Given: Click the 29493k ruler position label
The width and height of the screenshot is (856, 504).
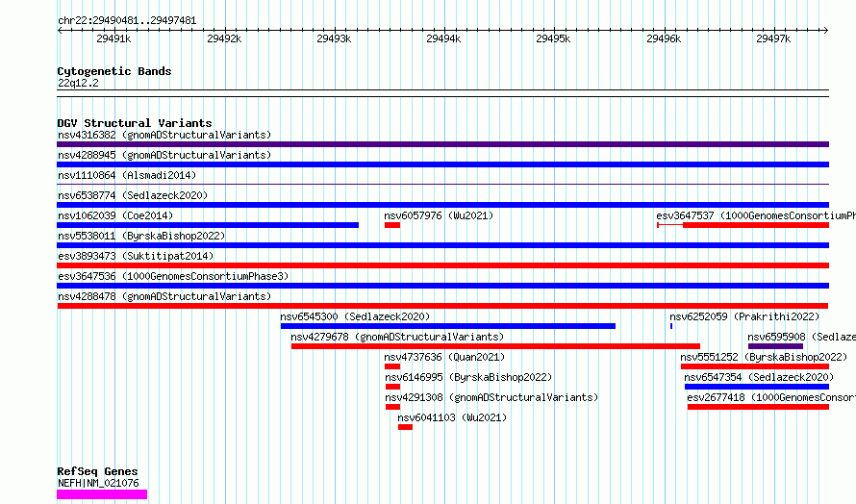Looking at the screenshot, I should point(334,38).
